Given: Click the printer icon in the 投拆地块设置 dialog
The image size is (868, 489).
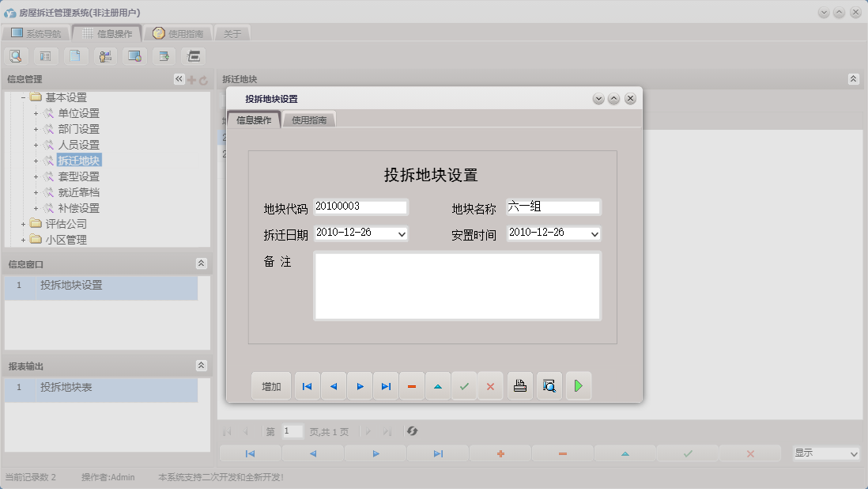Looking at the screenshot, I should tap(519, 385).
